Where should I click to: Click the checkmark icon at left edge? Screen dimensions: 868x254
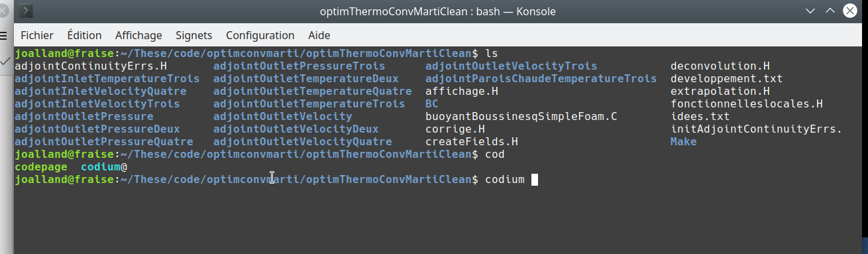point(4,60)
